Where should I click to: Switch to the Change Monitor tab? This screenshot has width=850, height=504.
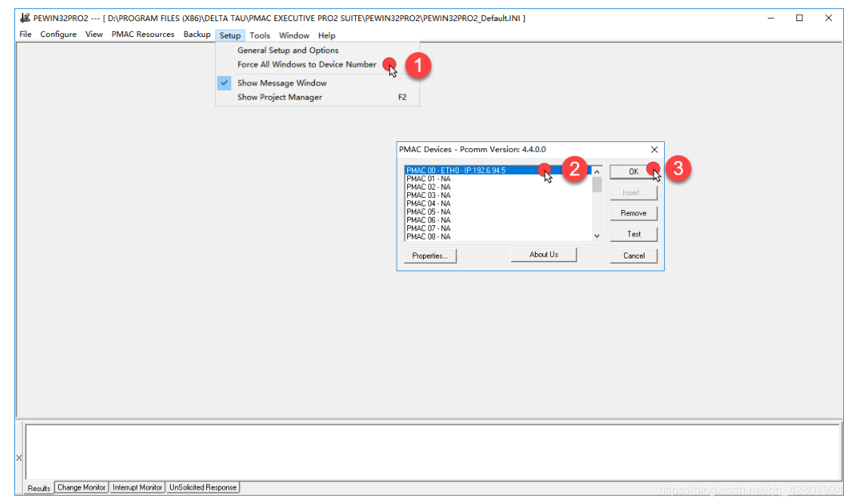82,487
